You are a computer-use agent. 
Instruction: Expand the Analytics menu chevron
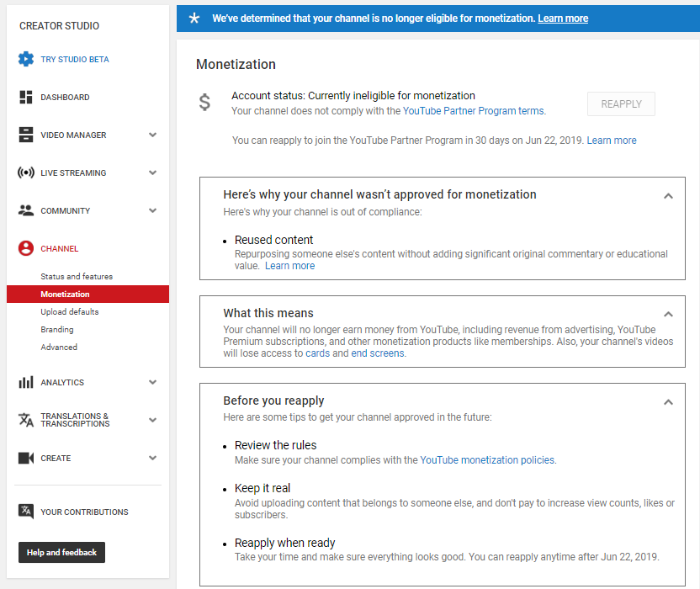[x=152, y=382]
